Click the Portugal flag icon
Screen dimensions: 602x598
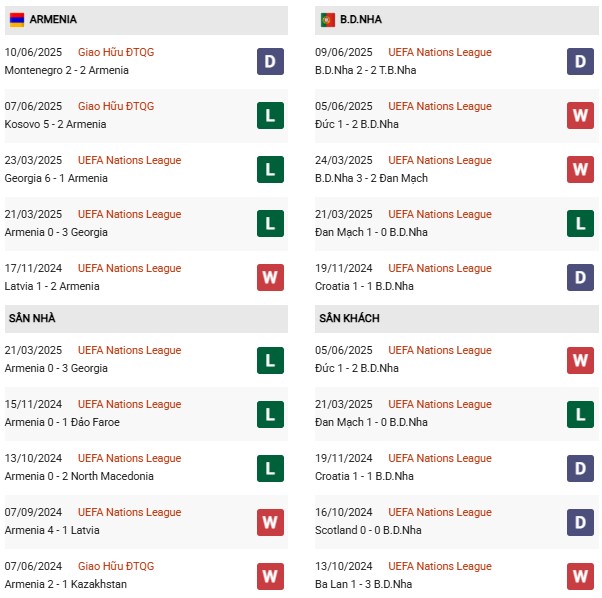coord(327,19)
